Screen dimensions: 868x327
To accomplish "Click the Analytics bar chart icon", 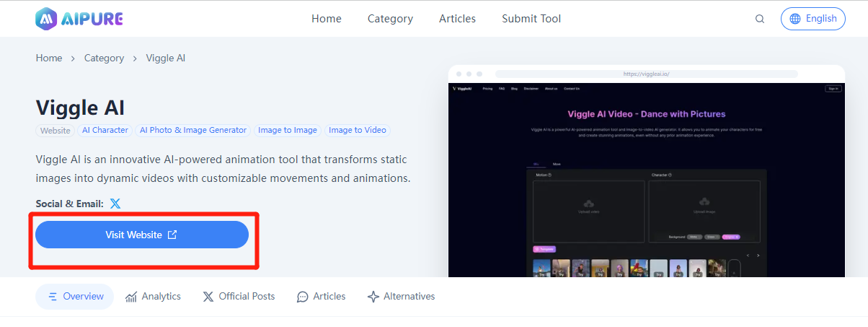I will tap(131, 297).
